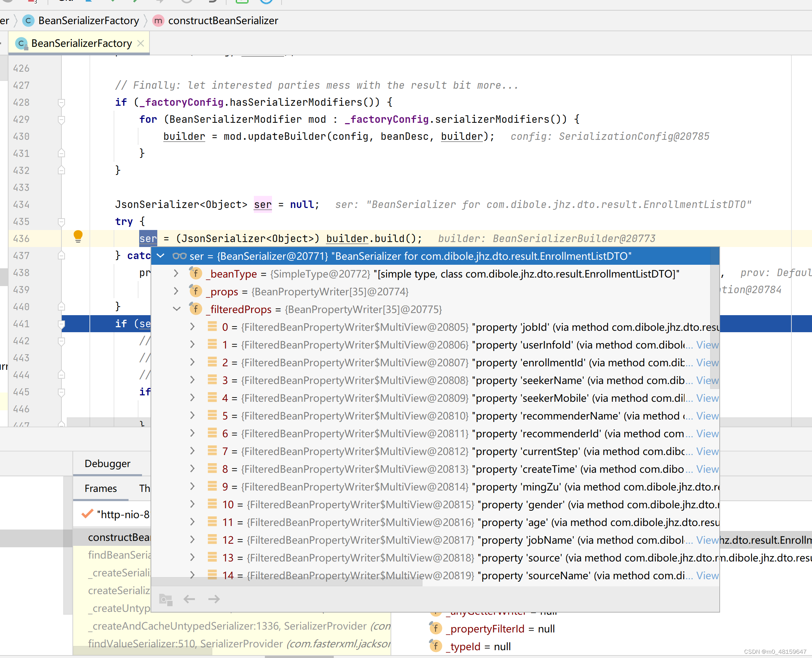Image resolution: width=812 pixels, height=658 pixels.
Task: Expand array element 8 createTime
Action: pyautogui.click(x=192, y=469)
